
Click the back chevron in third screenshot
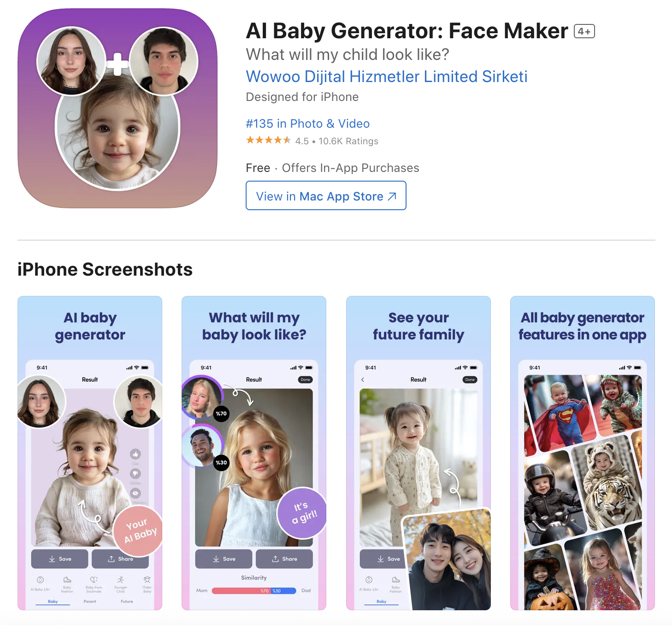pos(363,380)
